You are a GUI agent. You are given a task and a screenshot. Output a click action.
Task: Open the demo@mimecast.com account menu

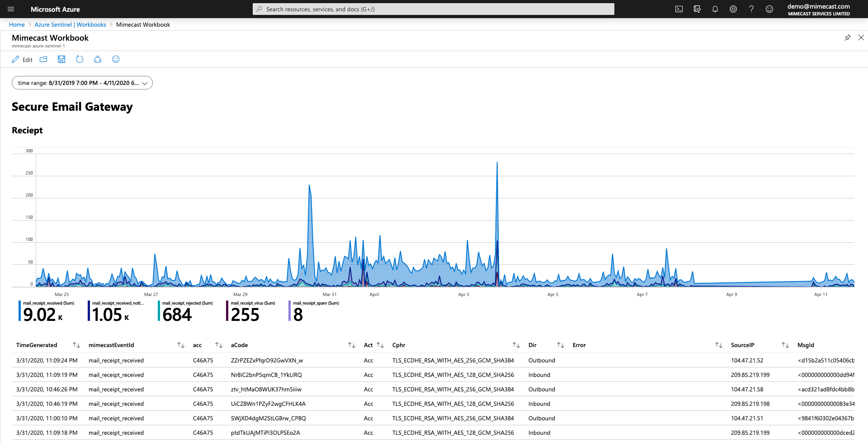click(x=818, y=9)
